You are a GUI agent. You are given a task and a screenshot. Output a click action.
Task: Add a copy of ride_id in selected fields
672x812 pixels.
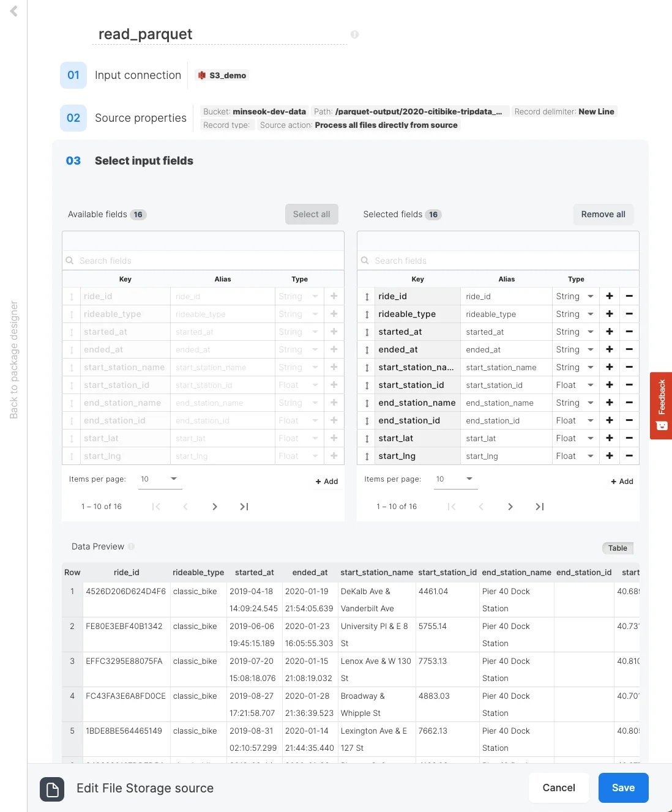(x=610, y=296)
